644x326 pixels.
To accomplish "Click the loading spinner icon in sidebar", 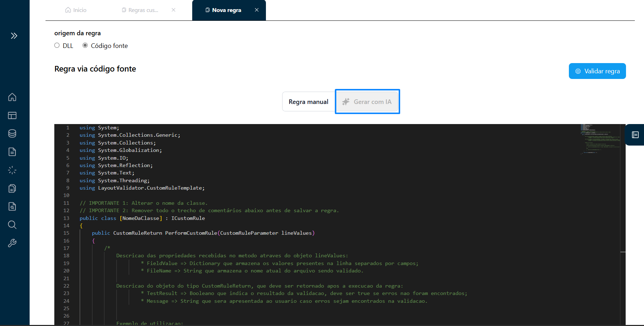I will pos(12,170).
